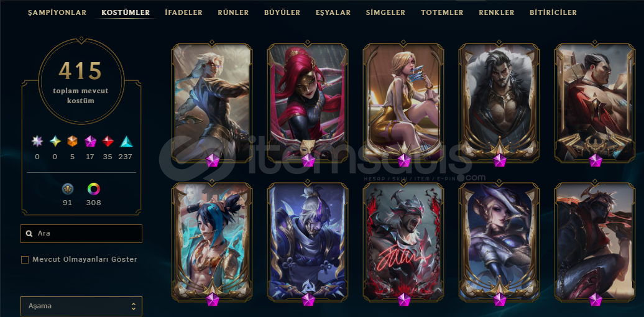Image resolution: width=644 pixels, height=317 pixels.
Task: Click the orange Mythic tier gem icon
Action: click(72, 141)
